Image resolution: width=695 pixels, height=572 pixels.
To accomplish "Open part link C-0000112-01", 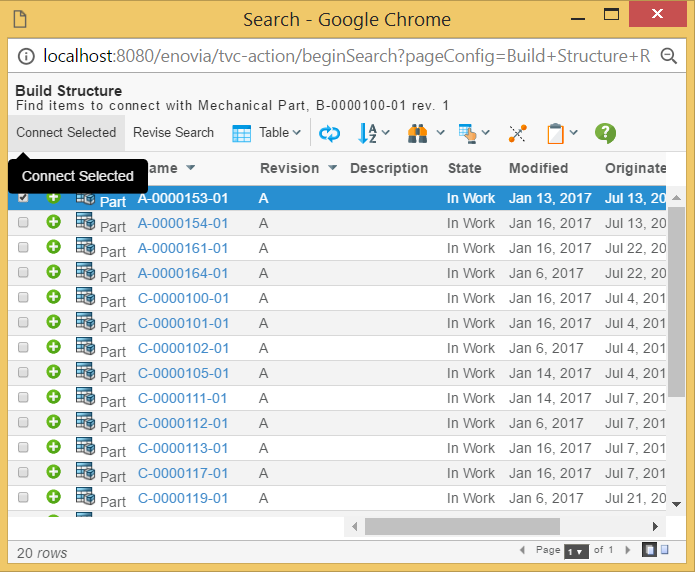I will point(183,423).
